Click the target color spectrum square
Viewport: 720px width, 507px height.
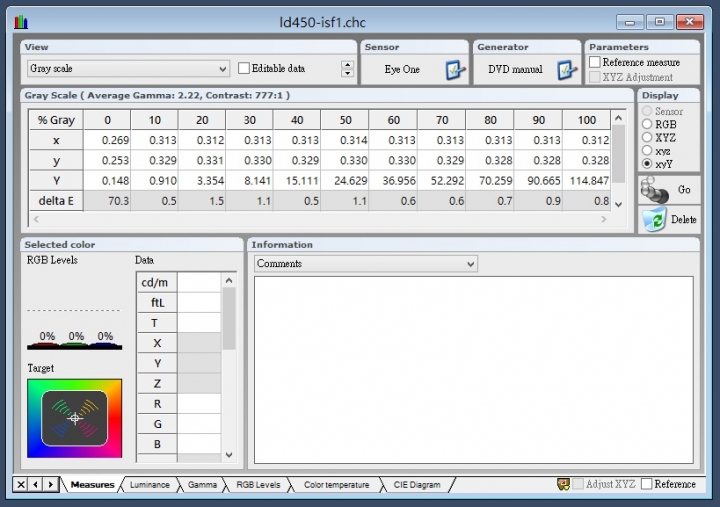(x=74, y=418)
